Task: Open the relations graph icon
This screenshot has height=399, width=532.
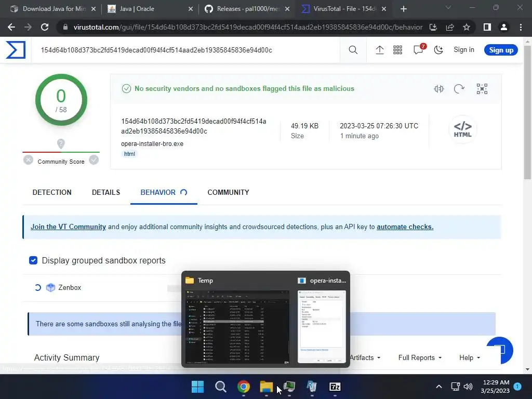Action: [482, 89]
